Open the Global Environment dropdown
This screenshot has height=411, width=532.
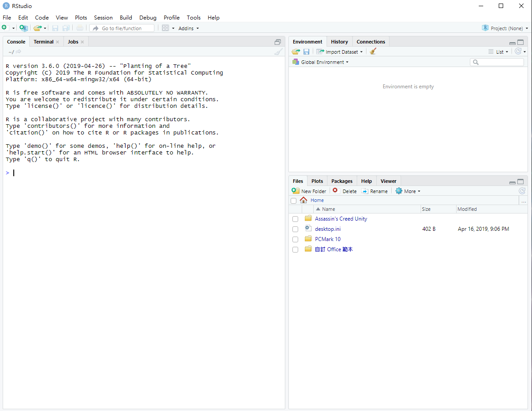point(321,62)
